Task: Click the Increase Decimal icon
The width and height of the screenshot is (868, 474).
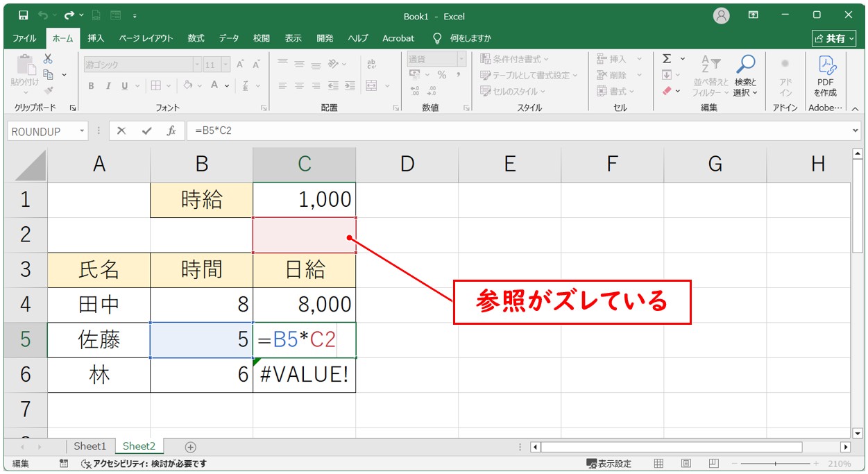Action: [x=415, y=90]
